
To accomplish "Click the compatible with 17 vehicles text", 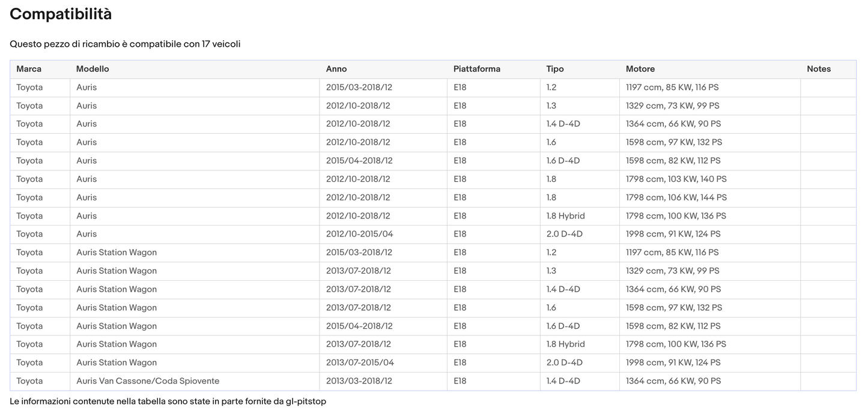I will (125, 44).
